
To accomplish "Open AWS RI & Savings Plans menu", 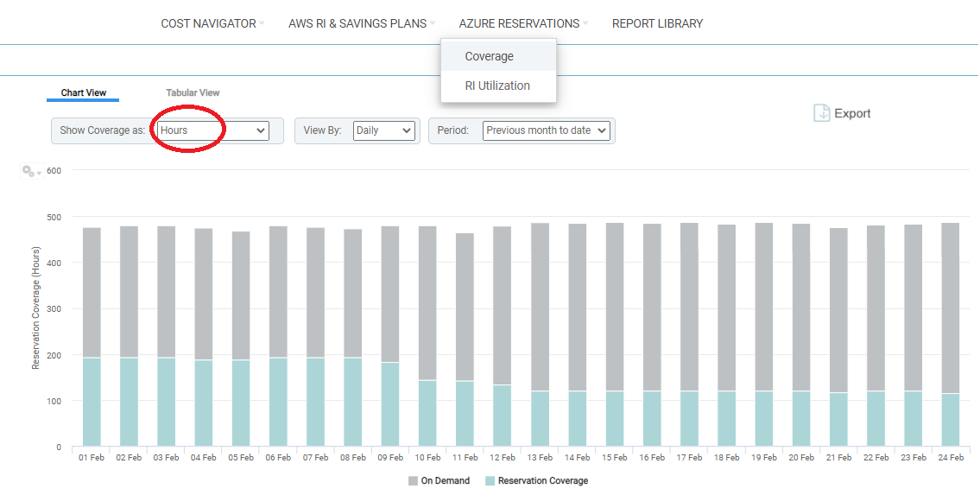I will (x=357, y=23).
